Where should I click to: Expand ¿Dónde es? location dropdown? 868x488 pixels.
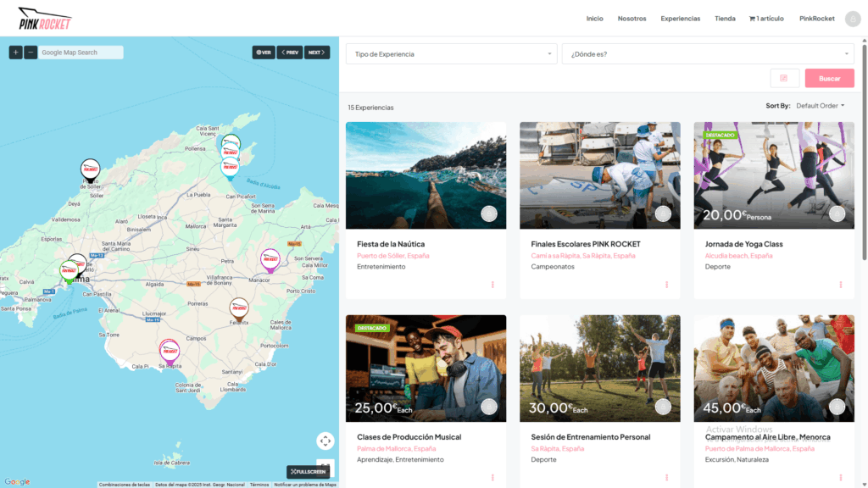pos(708,54)
